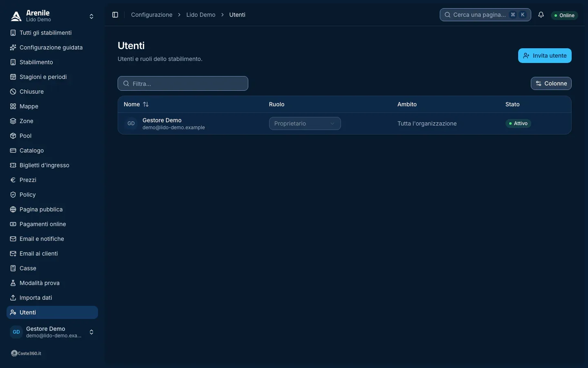The image size is (588, 368).
Task: Click the Importa dati upload icon
Action: [x=13, y=298]
